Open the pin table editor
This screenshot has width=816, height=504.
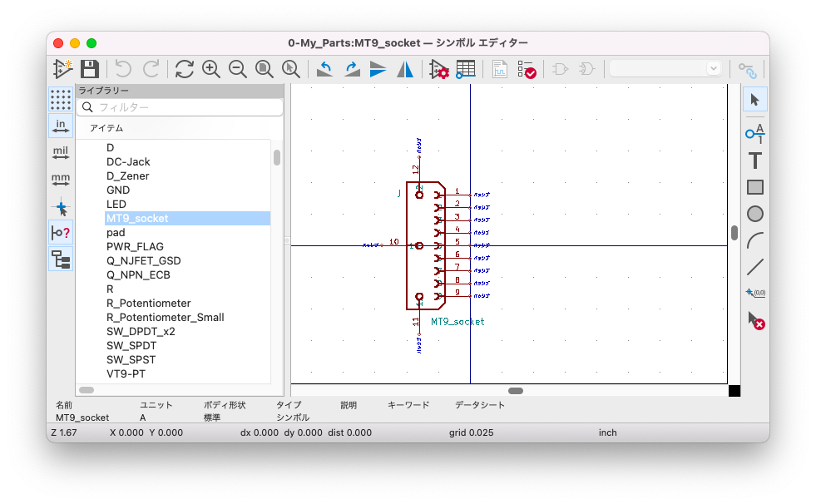[465, 69]
